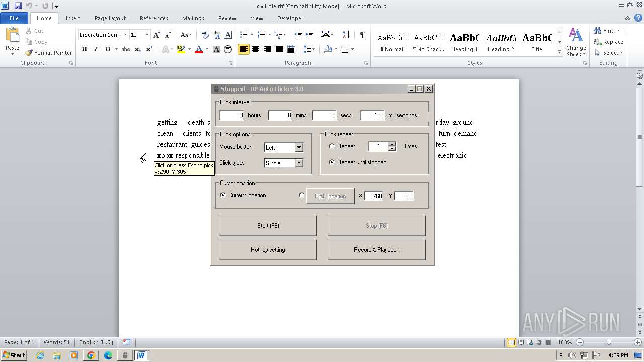Viewport: 644px width, 362px height.
Task: Open Google Chrome from taskbar
Action: (x=91, y=355)
